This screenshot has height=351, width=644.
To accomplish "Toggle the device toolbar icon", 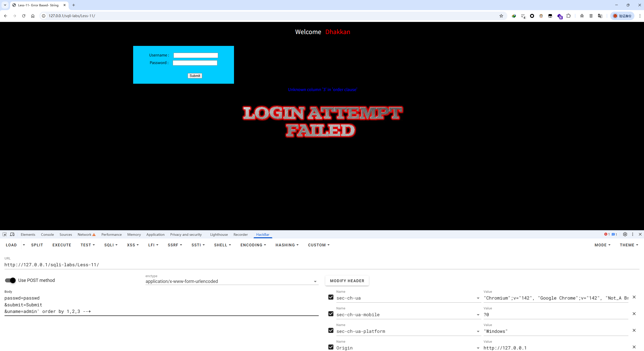I will pyautogui.click(x=12, y=234).
